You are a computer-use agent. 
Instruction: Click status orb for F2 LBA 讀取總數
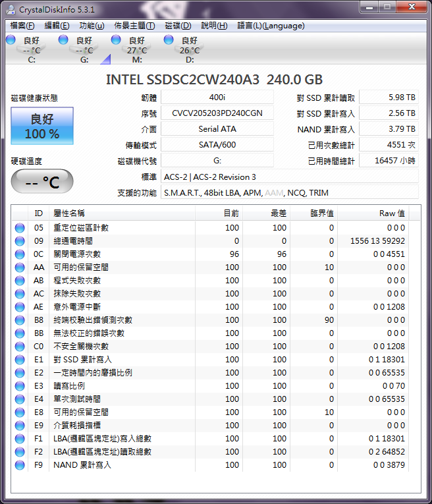(x=20, y=451)
